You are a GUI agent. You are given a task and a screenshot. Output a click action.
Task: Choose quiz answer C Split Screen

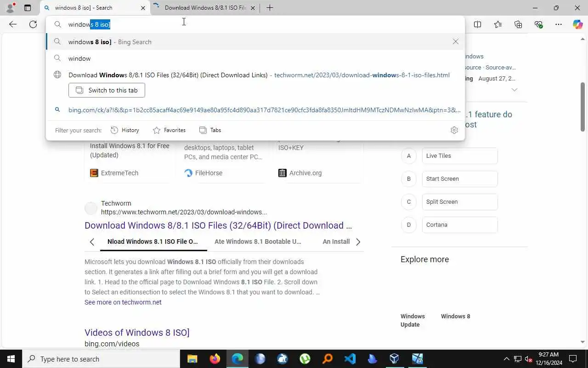point(460,202)
